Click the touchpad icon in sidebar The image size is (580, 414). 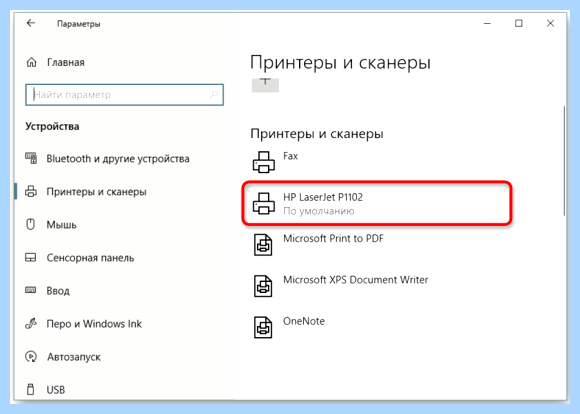click(x=31, y=258)
